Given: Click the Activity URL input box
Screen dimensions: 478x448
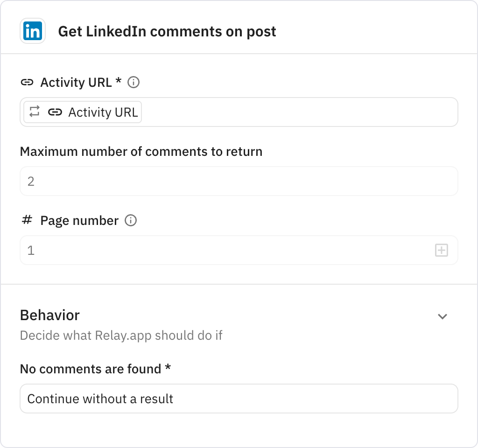Looking at the screenshot, I should (x=280, y=112).
